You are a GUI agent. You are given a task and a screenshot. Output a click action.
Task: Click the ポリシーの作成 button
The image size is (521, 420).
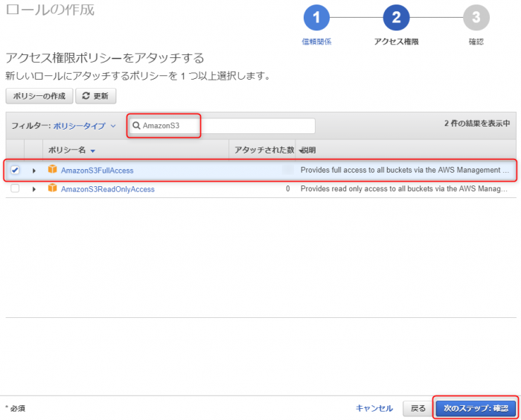(39, 96)
